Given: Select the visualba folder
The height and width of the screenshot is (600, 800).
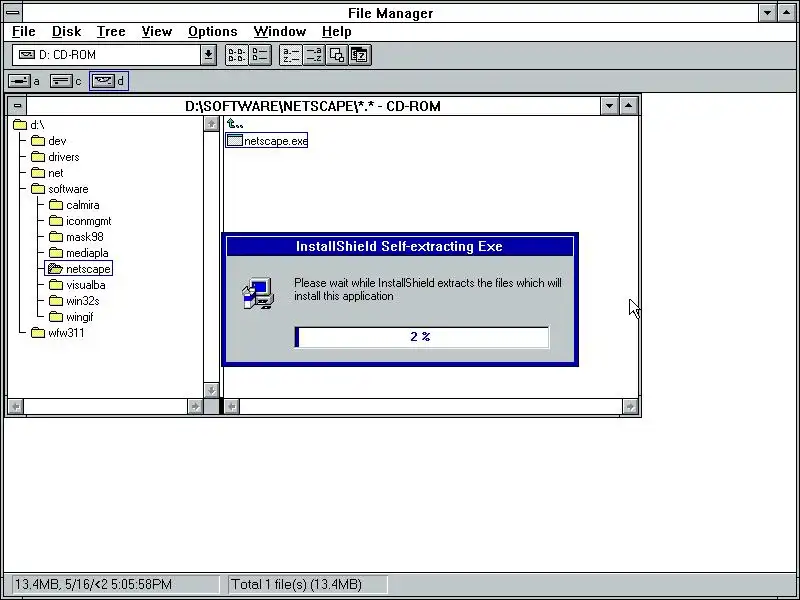Looking at the screenshot, I should 78,285.
